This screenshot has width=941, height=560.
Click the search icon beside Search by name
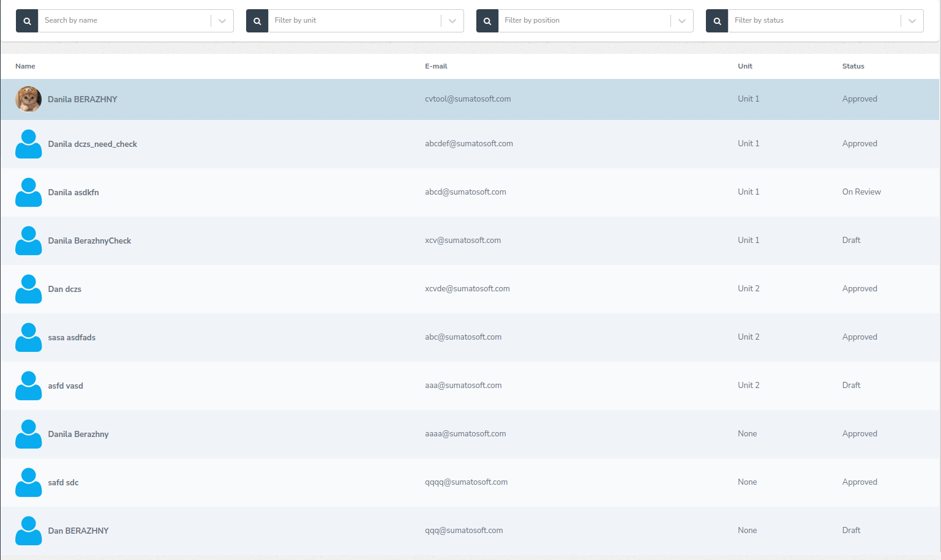coord(27,21)
